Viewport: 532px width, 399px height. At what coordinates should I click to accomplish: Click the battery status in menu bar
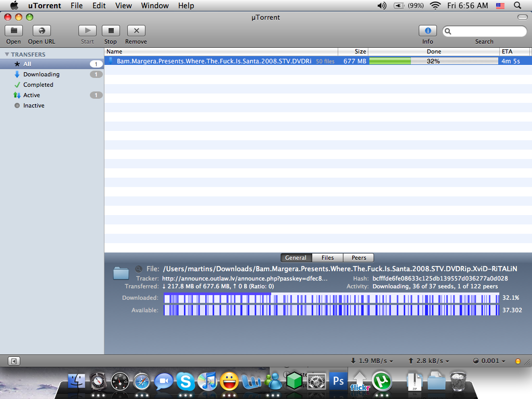408,5
